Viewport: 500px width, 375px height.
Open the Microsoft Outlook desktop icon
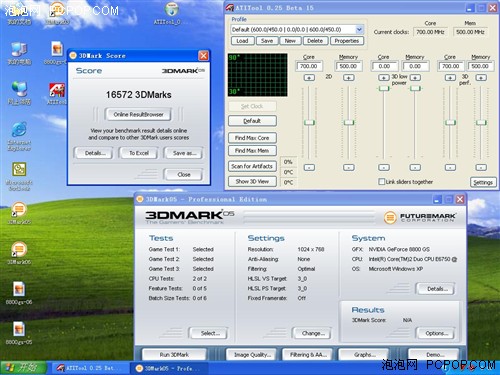pos(19,177)
